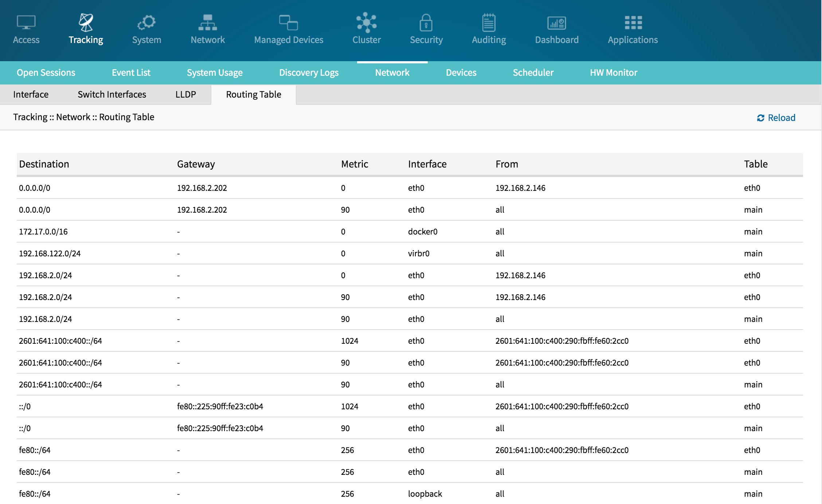This screenshot has height=504, width=822.
Task: Open the Auditing notepad icon
Action: pos(489,23)
